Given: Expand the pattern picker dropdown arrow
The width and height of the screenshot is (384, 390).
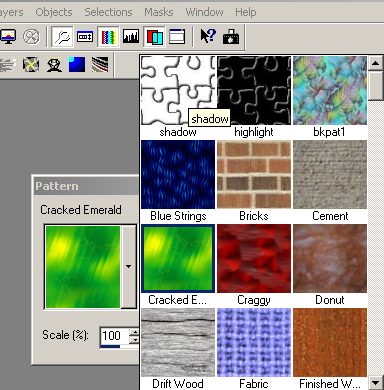Looking at the screenshot, I should (129, 267).
